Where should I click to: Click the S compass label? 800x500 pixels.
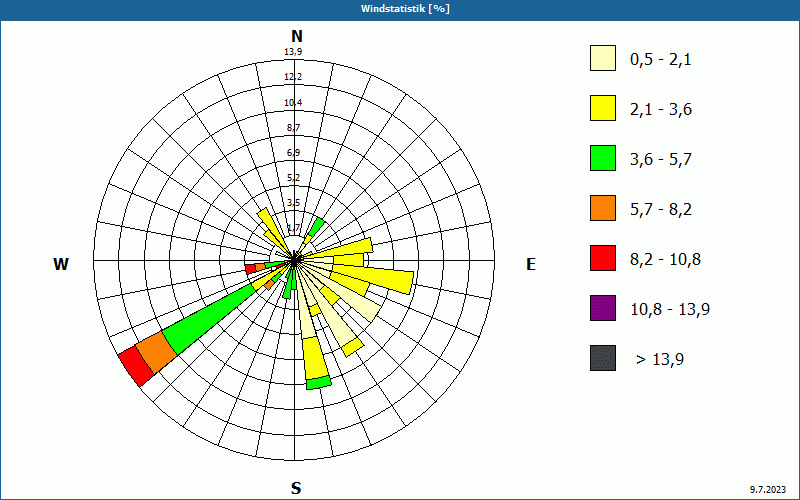point(296,488)
